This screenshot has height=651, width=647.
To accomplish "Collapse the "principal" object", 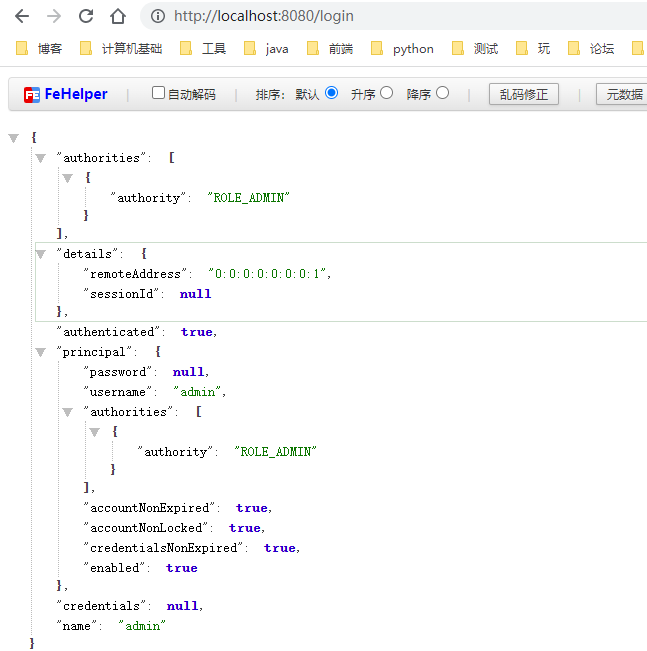I will (x=41, y=352).
